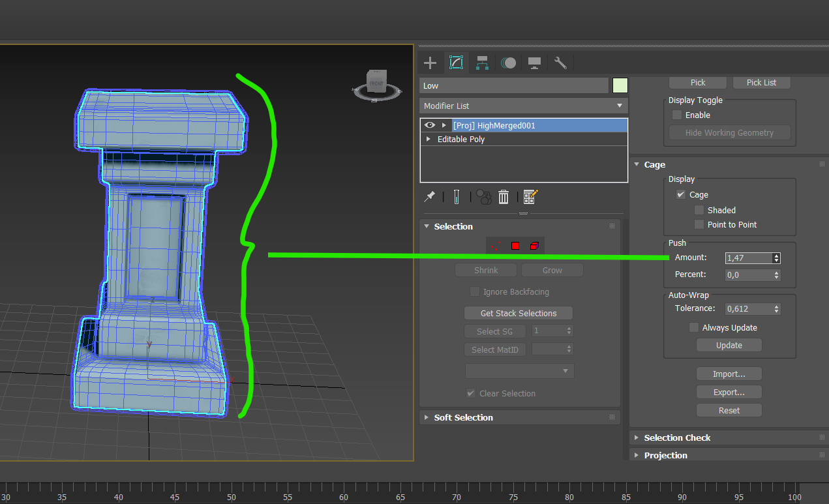Screen dimensions: 829x504
Task: Open Configure Modifier Sets icon
Action: (530, 197)
